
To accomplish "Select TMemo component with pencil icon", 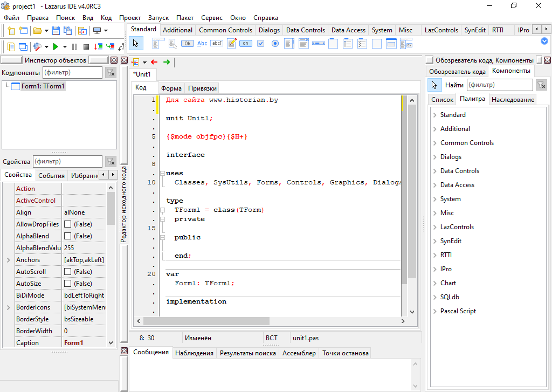I will 232,43.
